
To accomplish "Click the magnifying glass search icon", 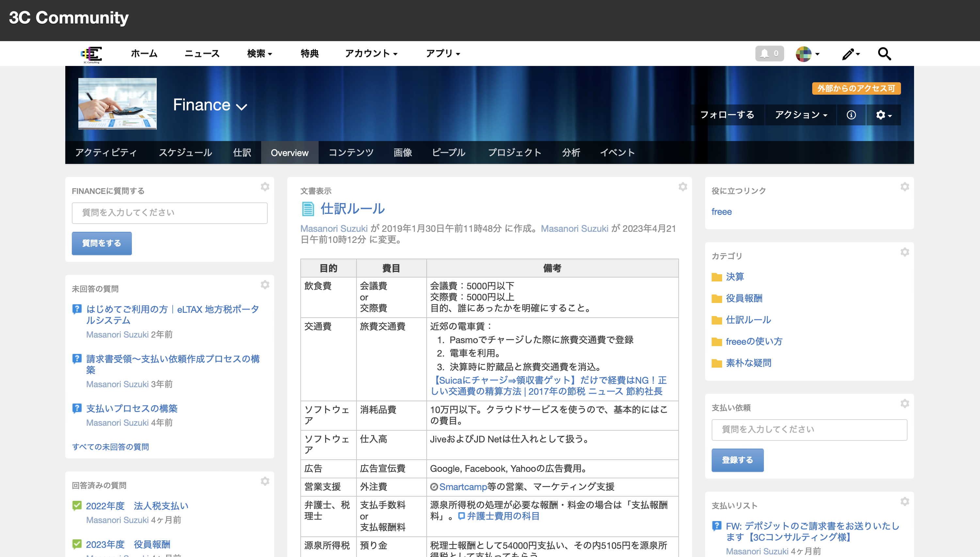I will 884,54.
